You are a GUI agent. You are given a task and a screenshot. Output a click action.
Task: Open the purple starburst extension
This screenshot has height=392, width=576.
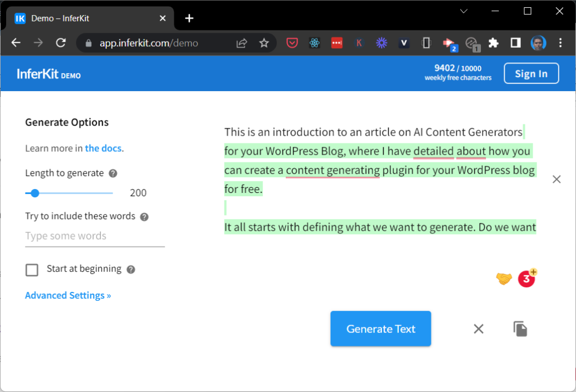pos(382,43)
